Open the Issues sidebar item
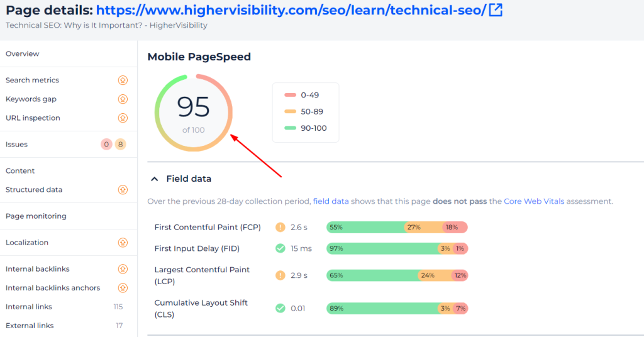644x337 pixels. point(17,145)
